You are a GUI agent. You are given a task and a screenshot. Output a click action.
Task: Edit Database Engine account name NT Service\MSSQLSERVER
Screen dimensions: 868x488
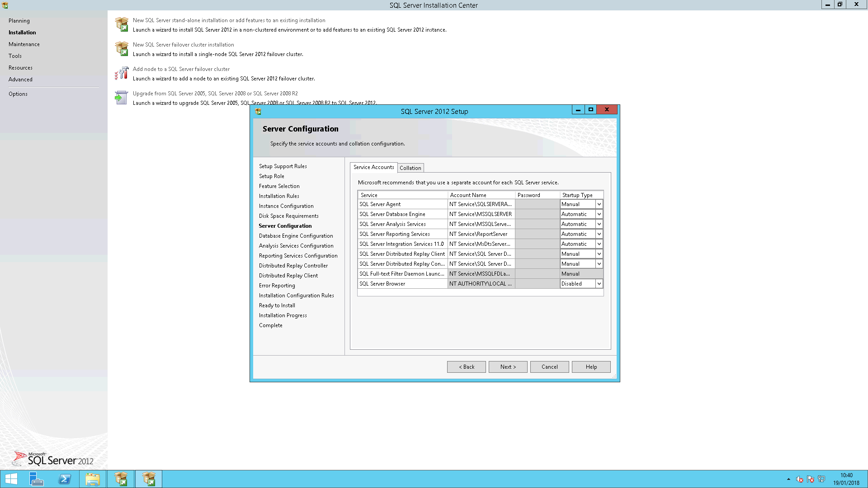(x=481, y=214)
